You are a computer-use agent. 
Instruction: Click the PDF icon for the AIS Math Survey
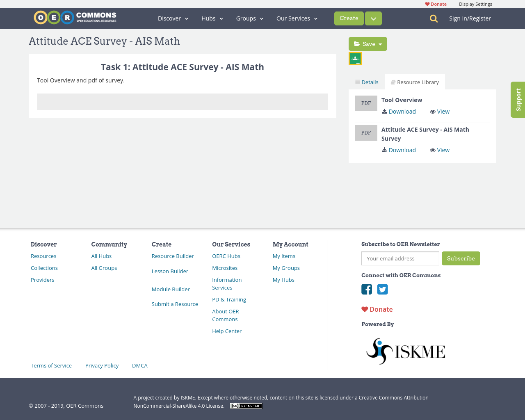(366, 132)
